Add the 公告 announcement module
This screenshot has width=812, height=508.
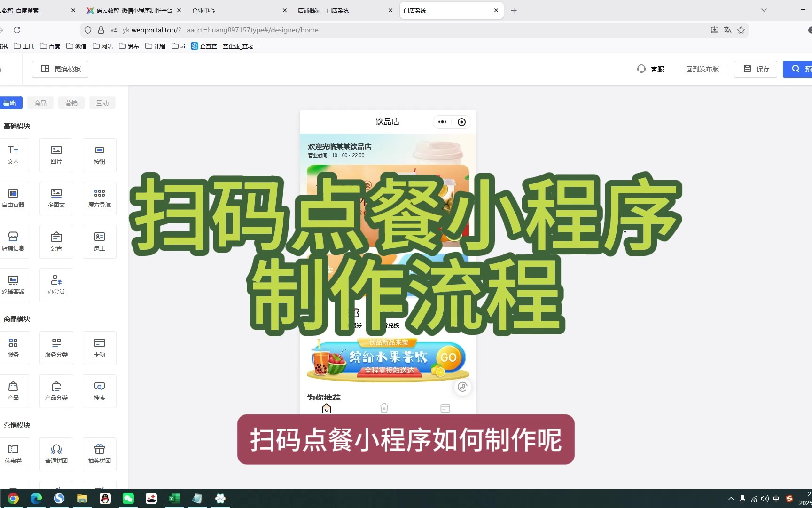pyautogui.click(x=56, y=241)
